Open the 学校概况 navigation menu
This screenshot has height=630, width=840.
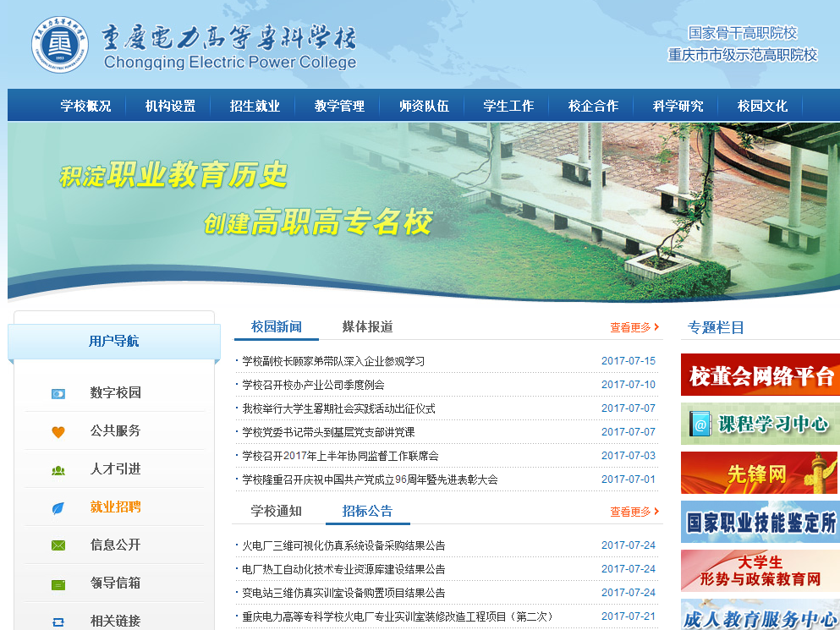tap(85, 106)
